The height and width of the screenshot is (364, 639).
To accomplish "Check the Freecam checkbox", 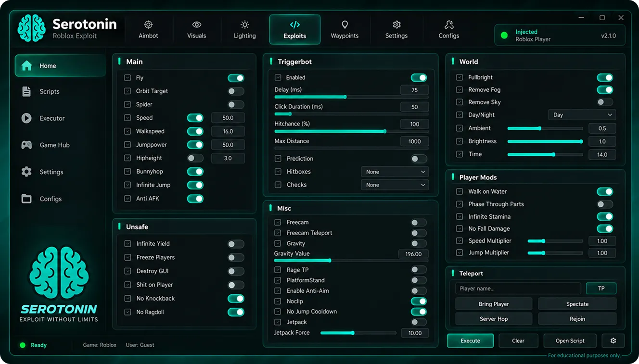I will click(x=278, y=222).
